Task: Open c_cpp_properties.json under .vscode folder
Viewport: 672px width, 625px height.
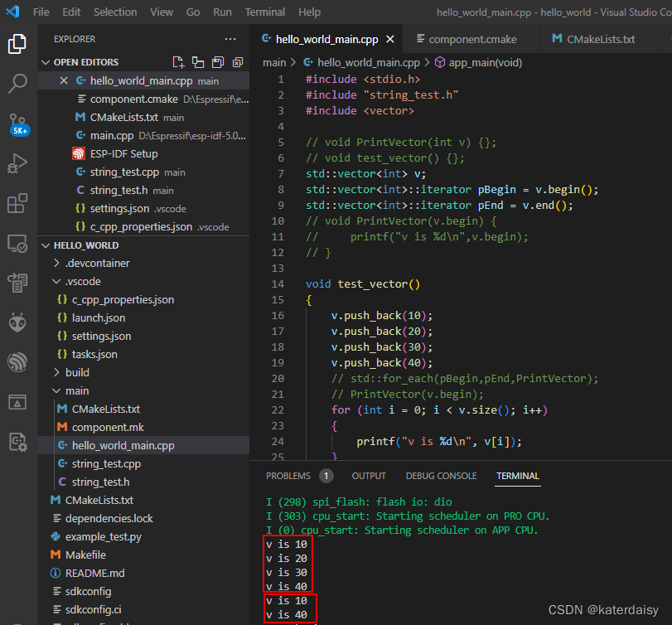Action: 143,299
